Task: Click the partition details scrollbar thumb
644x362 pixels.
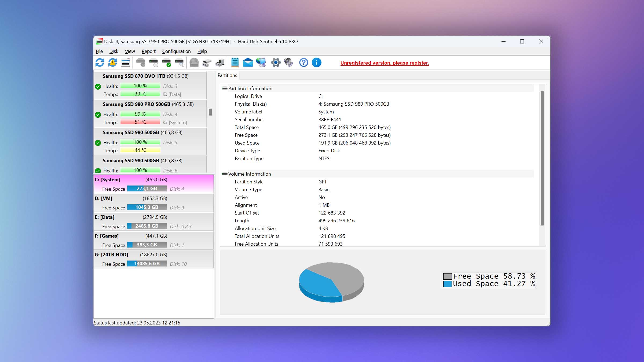Action: tap(542, 158)
